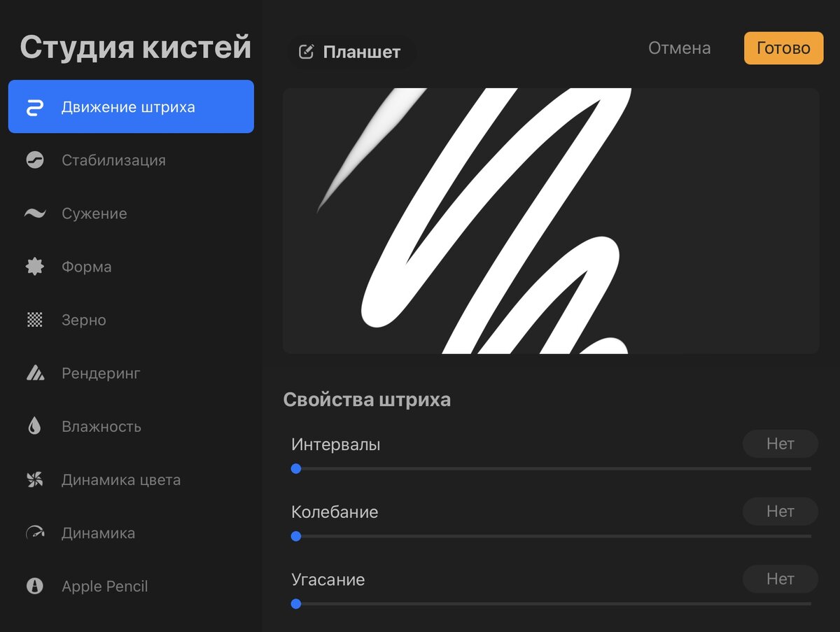This screenshot has height=632, width=840.
Task: Open the Планшет drawing pad editor
Action: click(351, 50)
